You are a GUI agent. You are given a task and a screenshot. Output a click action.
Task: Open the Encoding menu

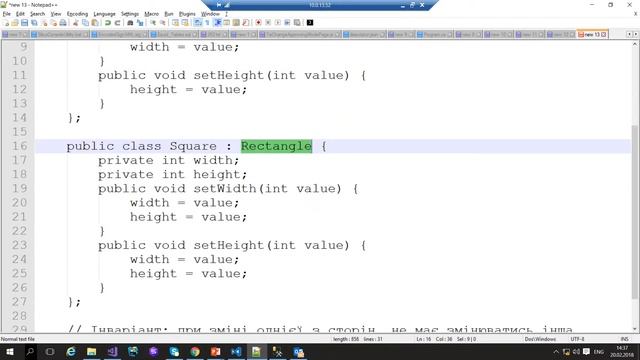click(x=77, y=14)
